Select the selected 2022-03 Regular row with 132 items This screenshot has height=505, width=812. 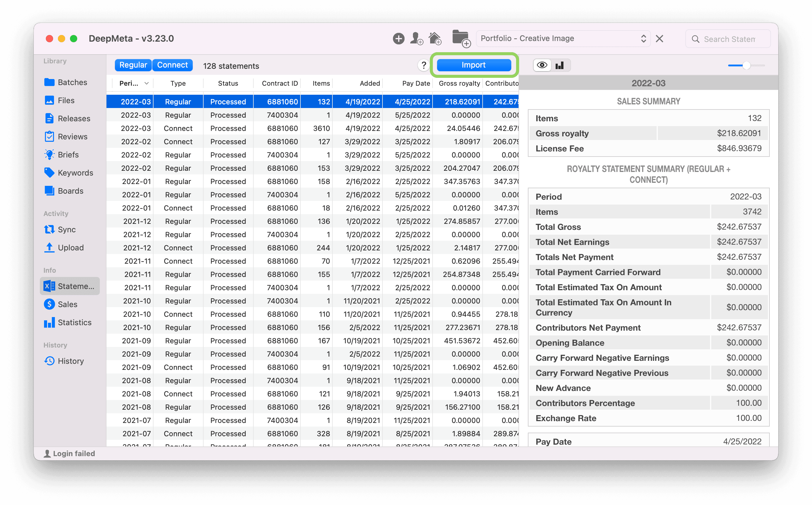click(x=312, y=102)
